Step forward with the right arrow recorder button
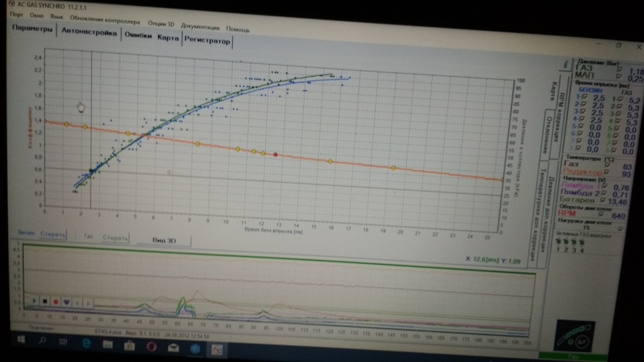 [88, 303]
